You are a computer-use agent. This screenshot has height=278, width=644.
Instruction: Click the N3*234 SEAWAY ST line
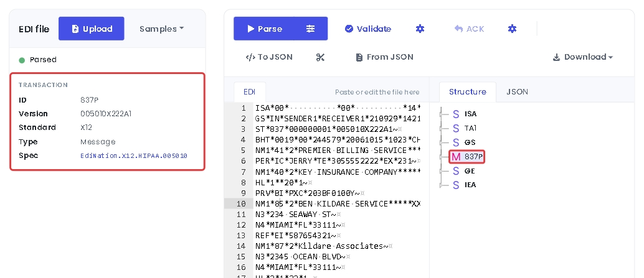298,215
